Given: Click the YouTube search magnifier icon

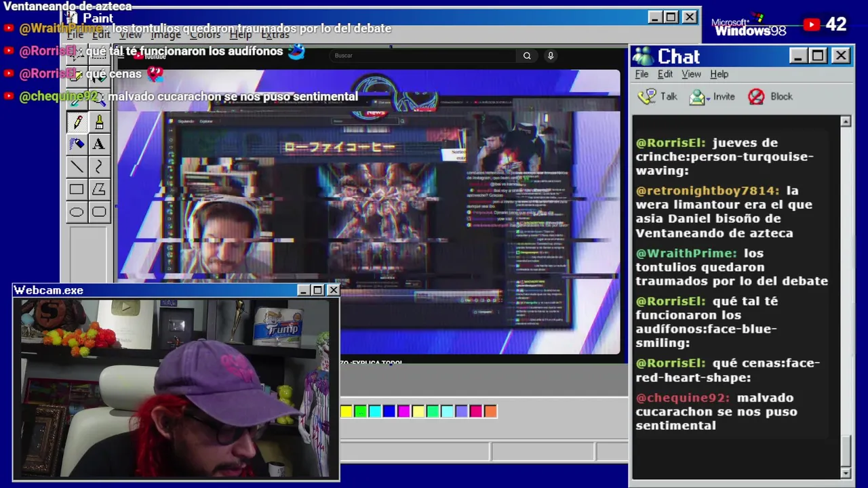Looking at the screenshot, I should point(527,56).
